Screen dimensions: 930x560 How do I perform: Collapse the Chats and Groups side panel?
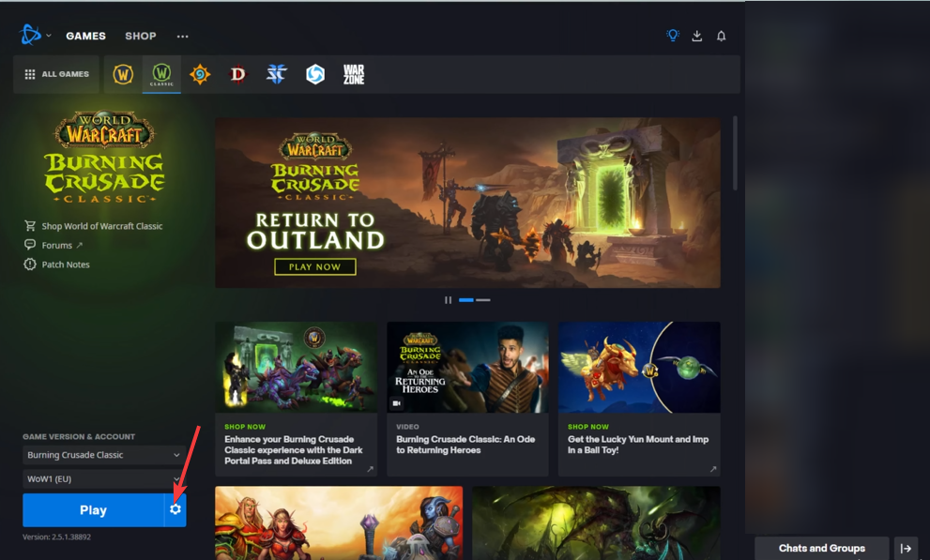click(906, 548)
